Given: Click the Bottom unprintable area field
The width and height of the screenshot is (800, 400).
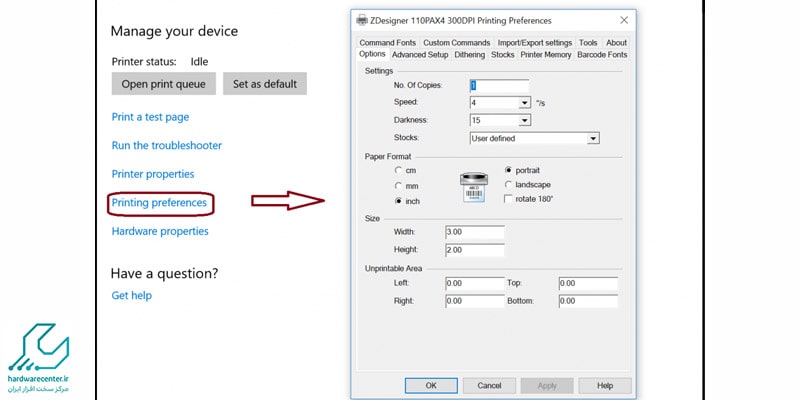Looking at the screenshot, I should pyautogui.click(x=588, y=301).
